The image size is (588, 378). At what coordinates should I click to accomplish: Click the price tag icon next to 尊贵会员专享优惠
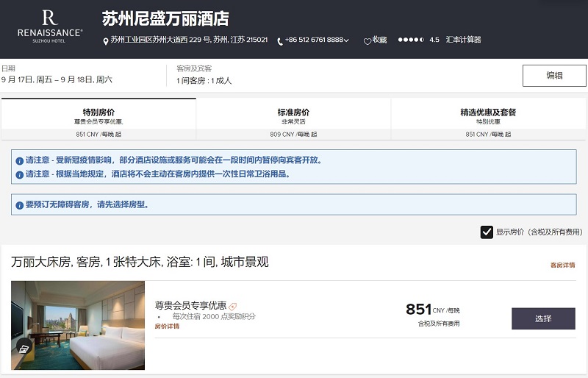coord(233,307)
